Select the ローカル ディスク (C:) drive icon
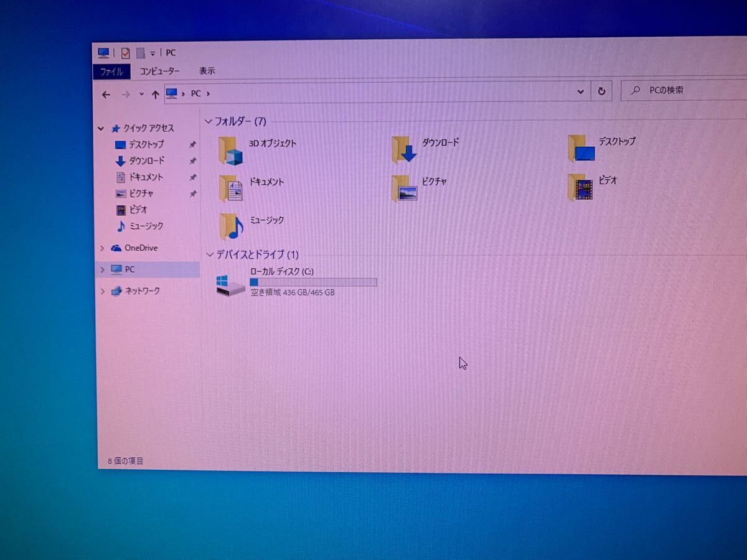 [230, 285]
